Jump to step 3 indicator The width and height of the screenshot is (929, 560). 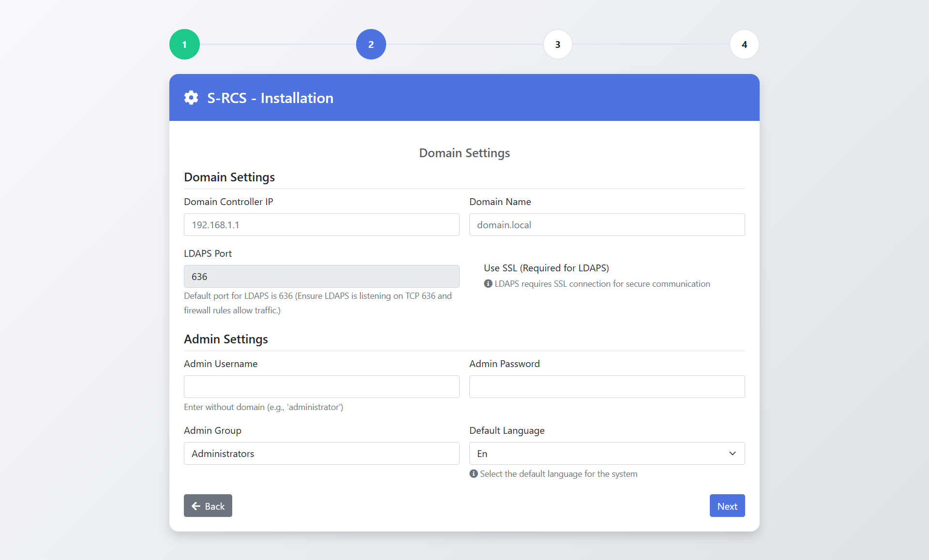[x=557, y=44]
